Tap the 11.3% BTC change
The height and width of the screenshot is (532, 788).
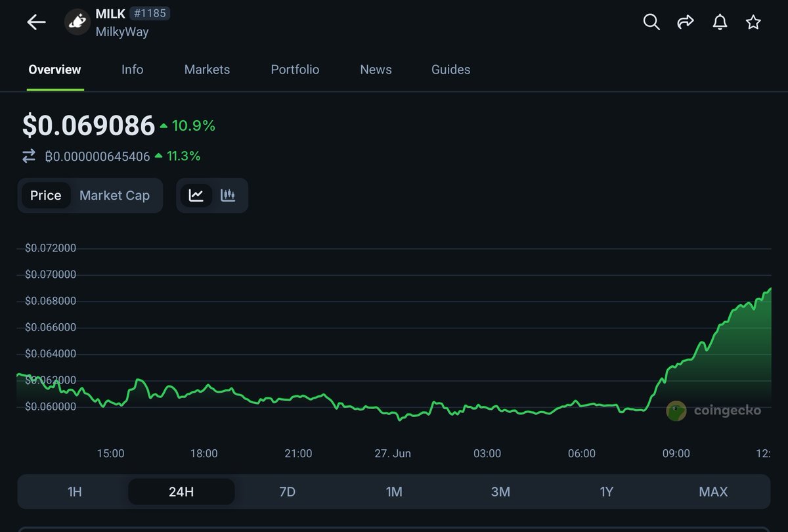coord(178,156)
